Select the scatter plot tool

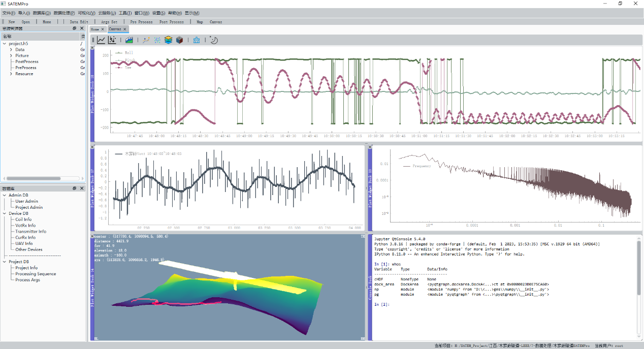pyautogui.click(x=112, y=40)
